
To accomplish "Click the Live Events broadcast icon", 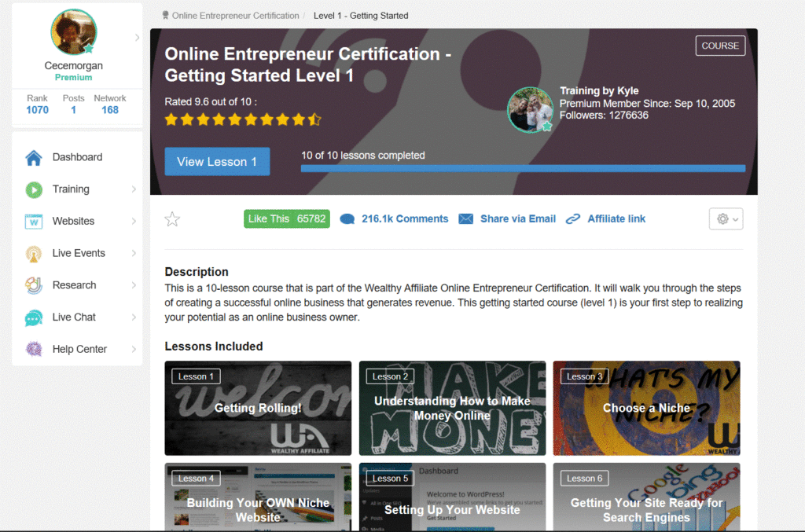I will (x=34, y=254).
